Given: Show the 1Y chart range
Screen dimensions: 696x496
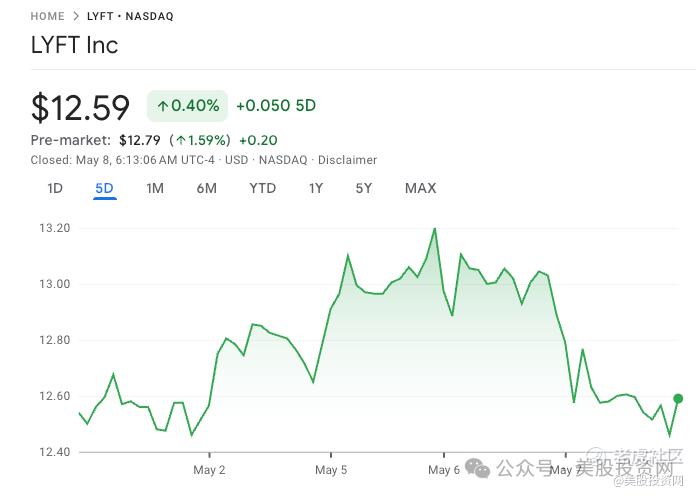Looking at the screenshot, I should pos(316,188).
